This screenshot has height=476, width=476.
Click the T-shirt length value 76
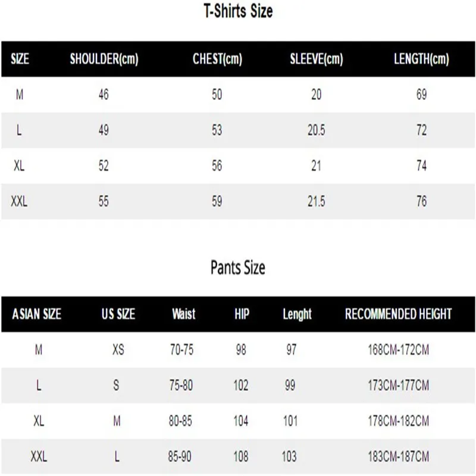421,202
